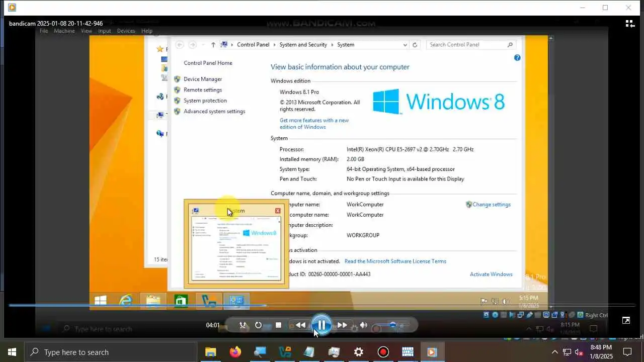Open the Machine menu
Image resolution: width=644 pixels, height=362 pixels.
click(x=64, y=31)
